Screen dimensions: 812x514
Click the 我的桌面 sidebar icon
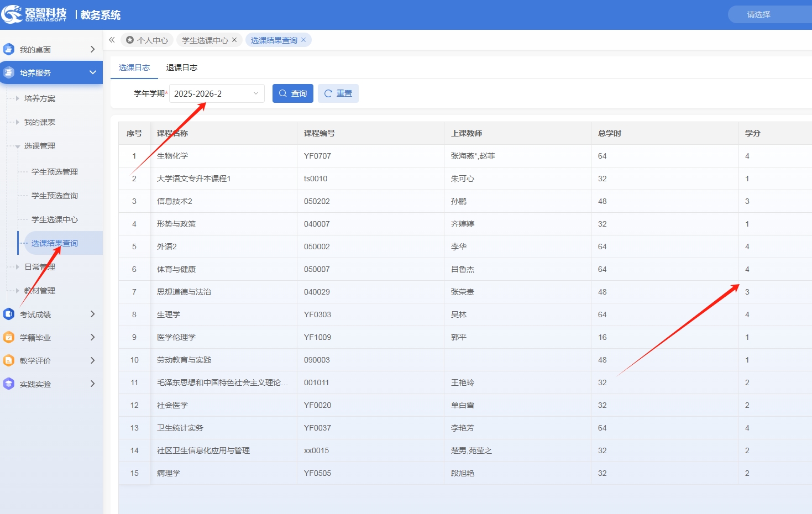(x=9, y=49)
